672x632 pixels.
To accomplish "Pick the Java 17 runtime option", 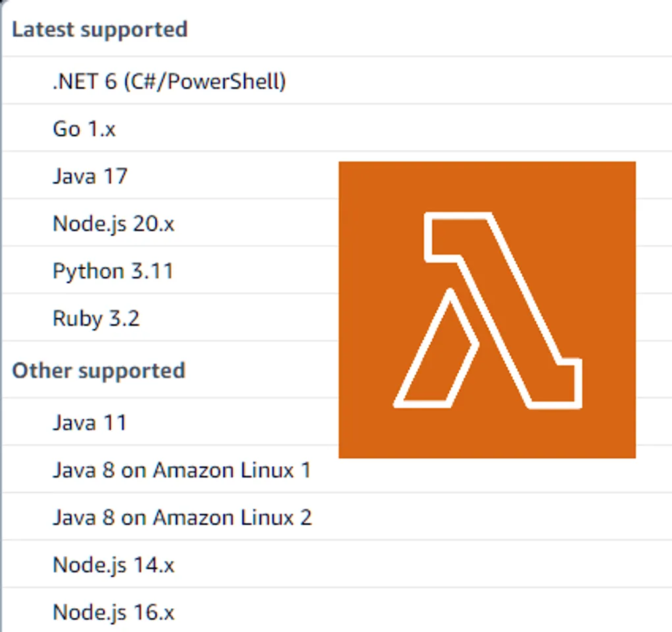I will 90,176.
